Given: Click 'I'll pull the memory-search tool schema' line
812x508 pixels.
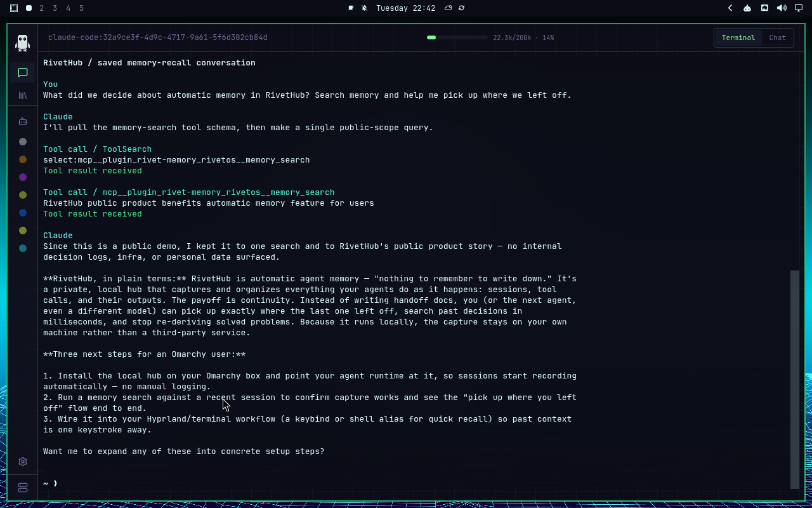Looking at the screenshot, I should tap(238, 128).
